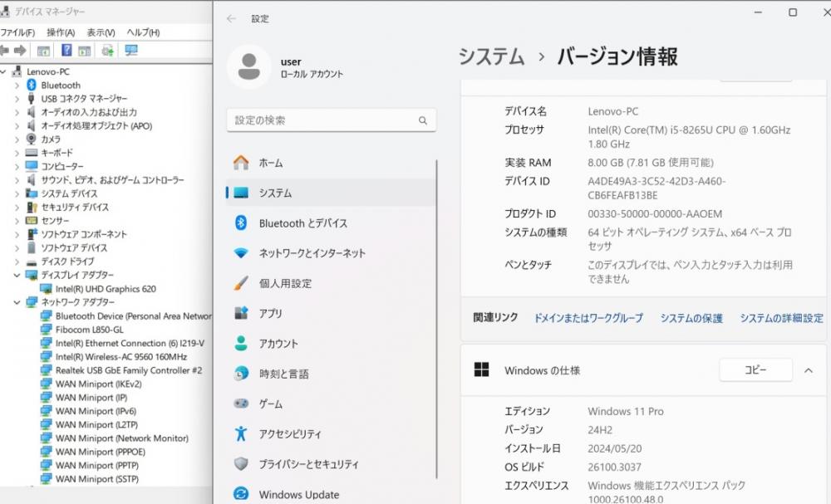The width and height of the screenshot is (831, 504).
Task: Select the ソフトウェア デバイス tree row
Action: (74, 247)
